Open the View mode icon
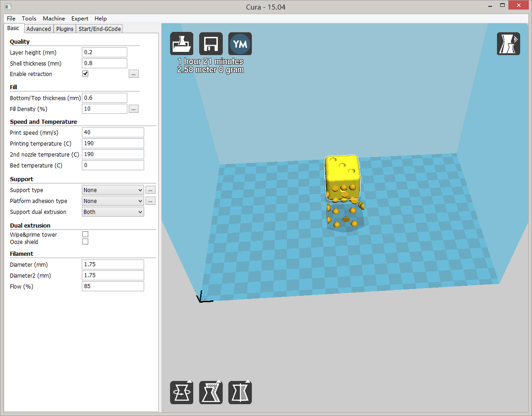This screenshot has width=532, height=416. click(x=508, y=43)
